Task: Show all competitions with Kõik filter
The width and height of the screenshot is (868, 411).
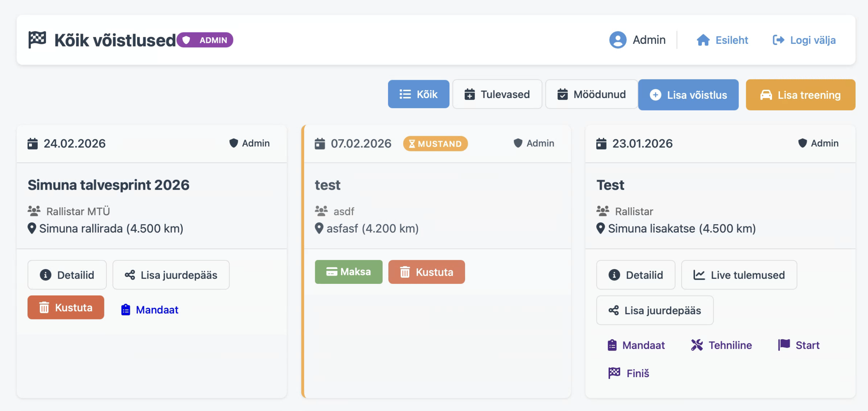Action: [418, 94]
